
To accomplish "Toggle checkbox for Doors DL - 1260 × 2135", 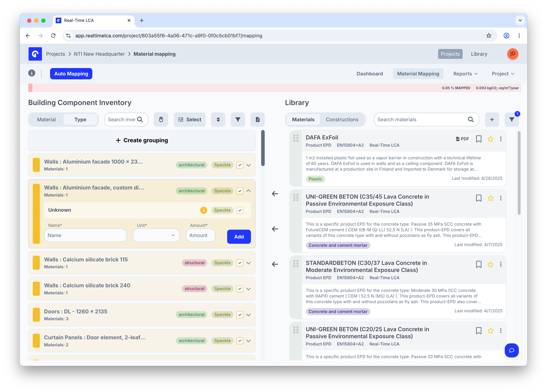I will [x=239, y=315].
